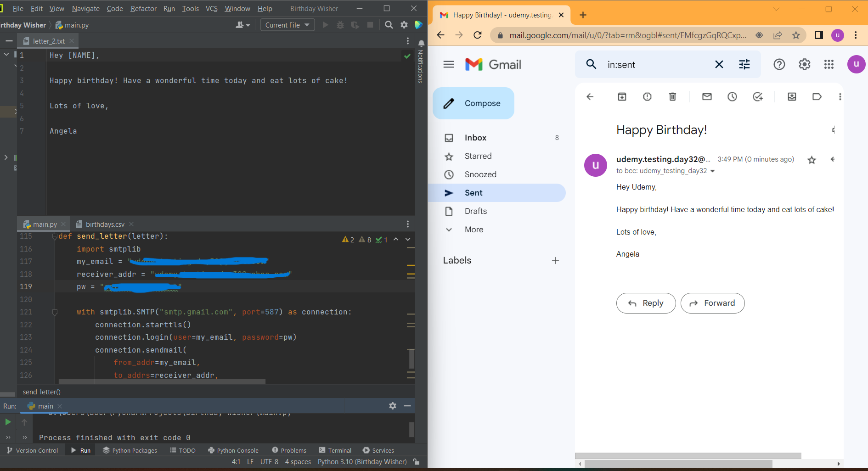
Task: Switch to the letter_2.txt editor tab
Action: [x=49, y=41]
